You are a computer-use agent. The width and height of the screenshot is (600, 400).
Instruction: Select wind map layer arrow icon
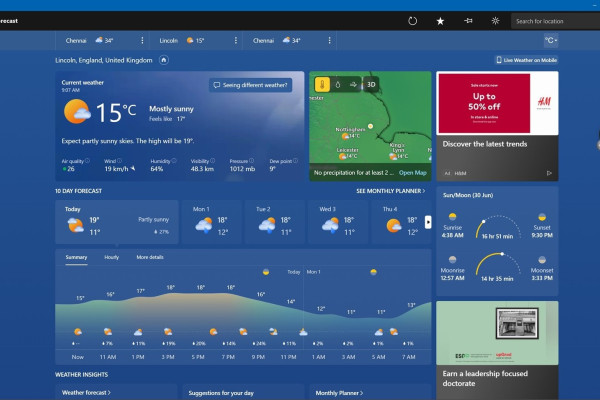[353, 85]
